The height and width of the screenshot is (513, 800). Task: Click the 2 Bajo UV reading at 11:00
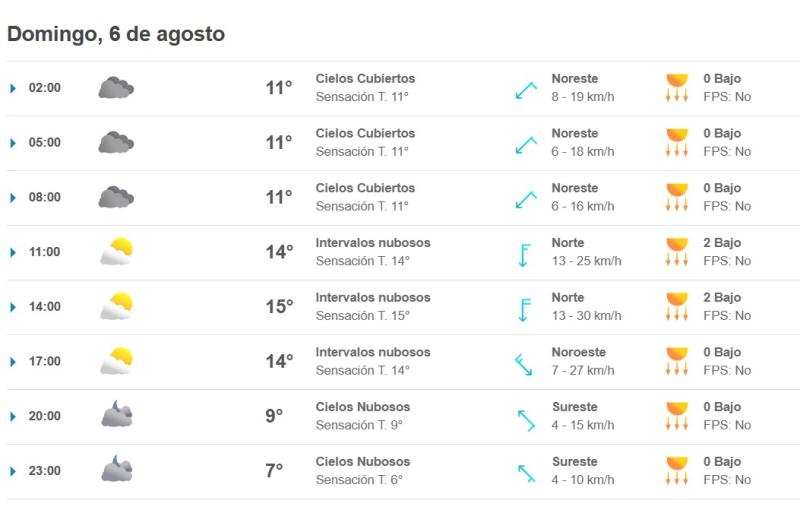click(x=722, y=243)
